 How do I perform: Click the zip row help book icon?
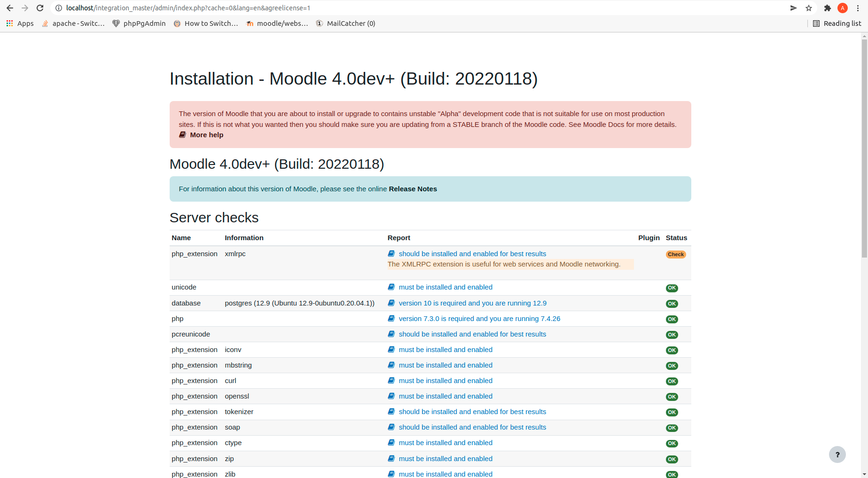click(391, 459)
